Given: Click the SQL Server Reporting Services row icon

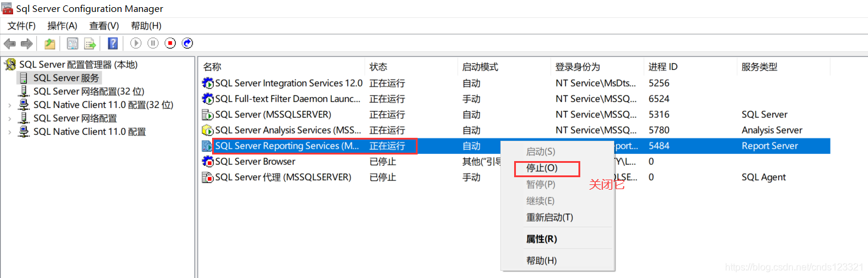Looking at the screenshot, I should (207, 146).
